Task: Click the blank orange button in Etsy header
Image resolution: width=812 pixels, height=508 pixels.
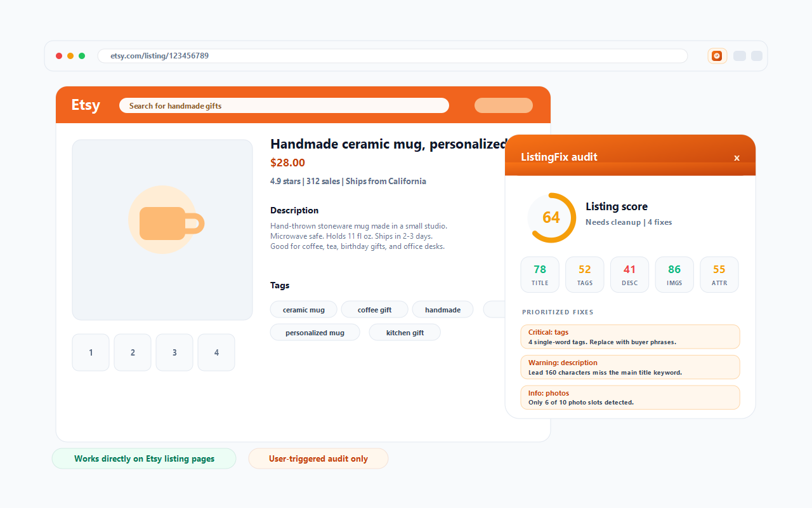Action: 504,105
